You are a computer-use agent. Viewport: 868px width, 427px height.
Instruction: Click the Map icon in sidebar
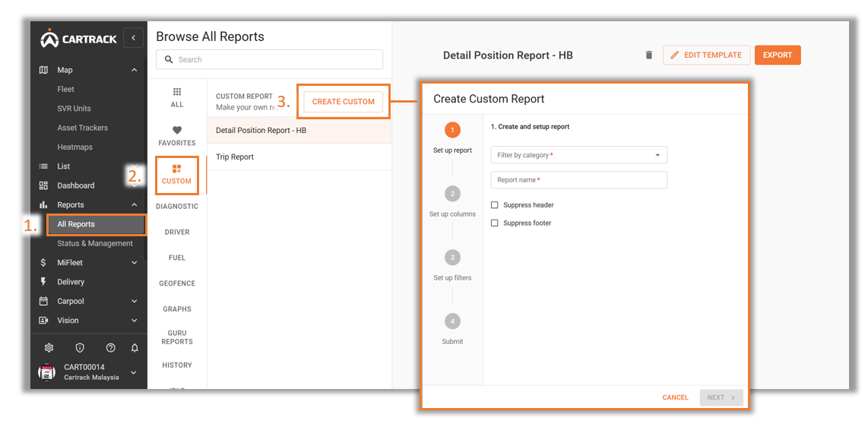click(43, 70)
